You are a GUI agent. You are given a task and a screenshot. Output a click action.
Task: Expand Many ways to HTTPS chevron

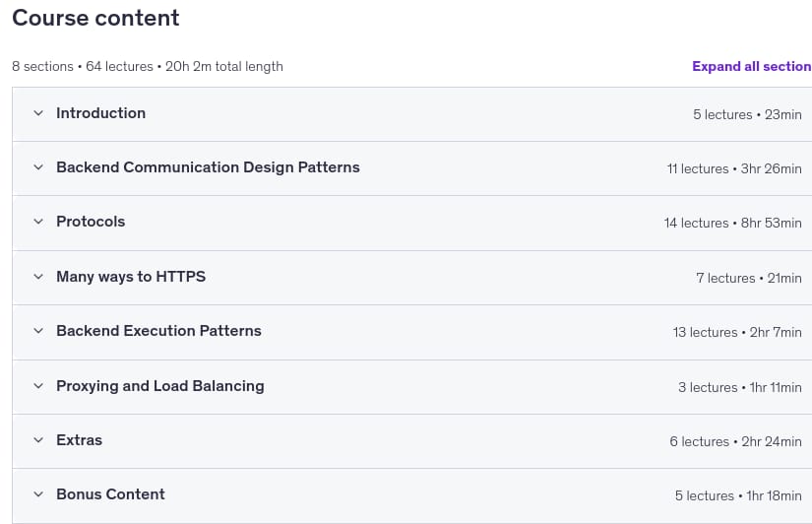tap(38, 277)
